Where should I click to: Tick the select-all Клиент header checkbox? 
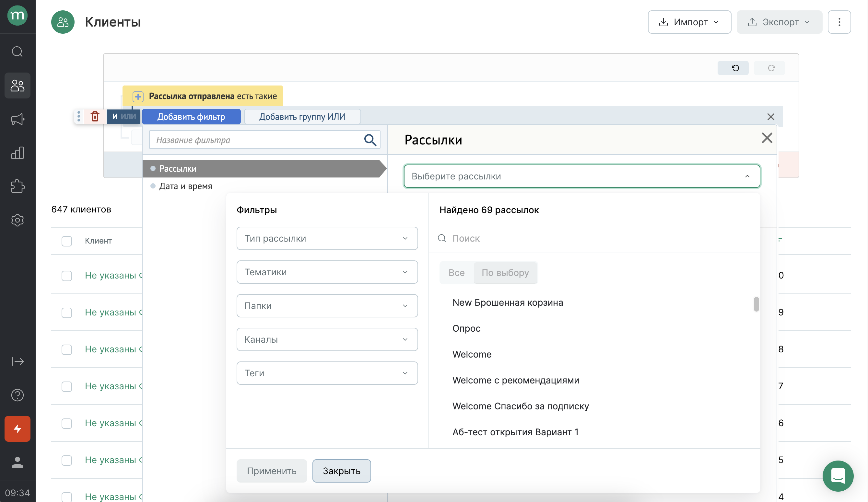(x=66, y=241)
